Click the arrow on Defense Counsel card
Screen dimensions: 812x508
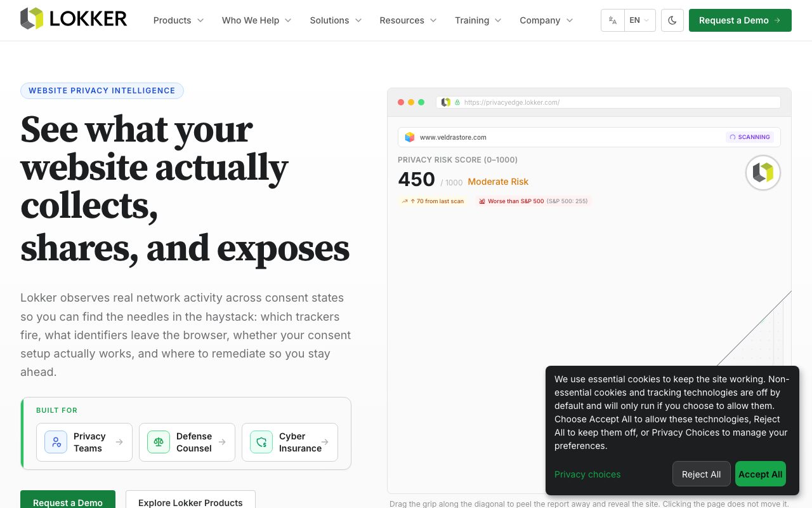click(222, 442)
